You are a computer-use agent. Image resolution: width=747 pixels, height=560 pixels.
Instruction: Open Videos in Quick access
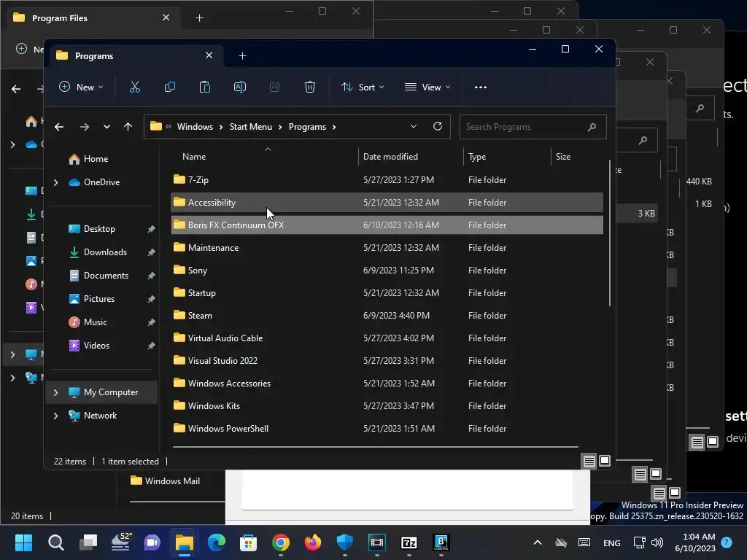pos(97,346)
